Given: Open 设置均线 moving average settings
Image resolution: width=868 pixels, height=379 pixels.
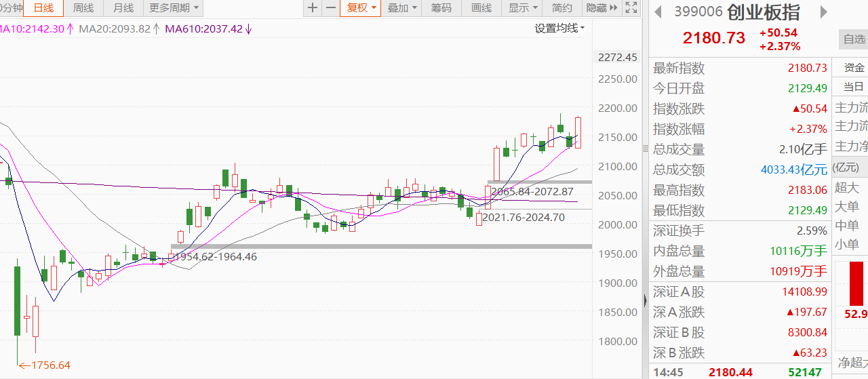Looking at the screenshot, I should (559, 28).
